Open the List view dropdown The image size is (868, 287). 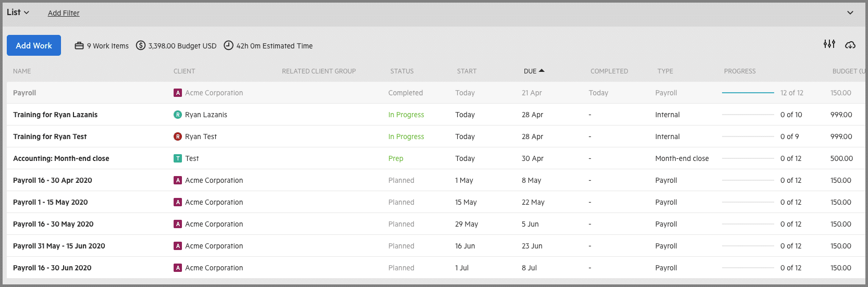[18, 12]
